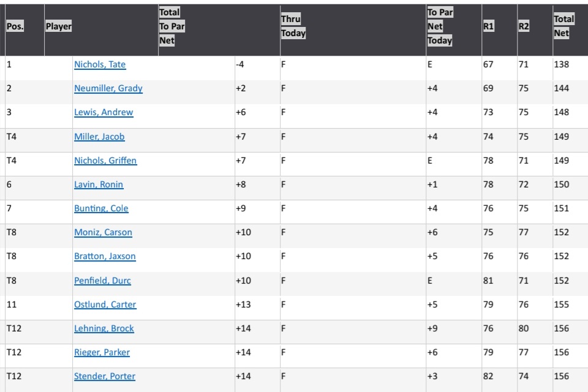Select the Miller, Jacob link
Image resolution: width=588 pixels, height=392 pixels.
tap(99, 137)
